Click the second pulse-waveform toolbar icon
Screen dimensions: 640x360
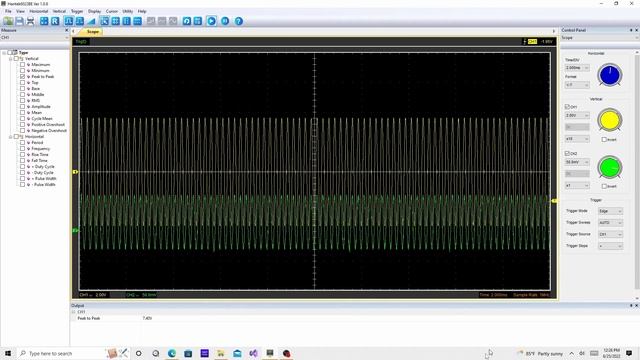click(80, 21)
